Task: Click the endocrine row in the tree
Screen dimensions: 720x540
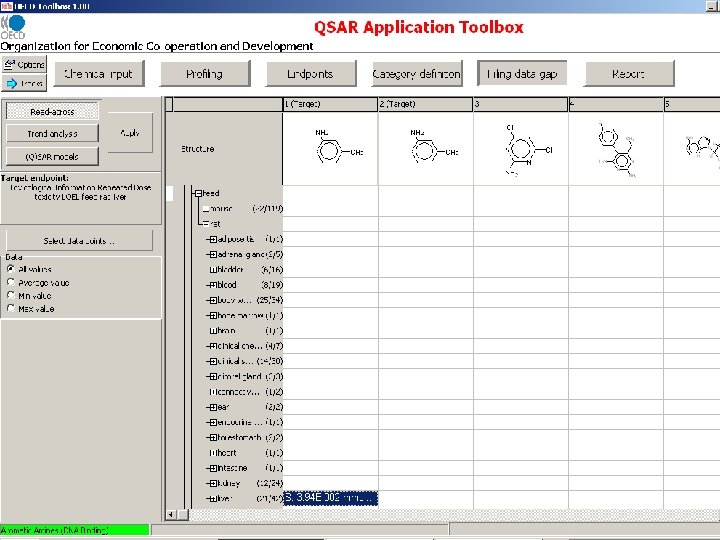Action: [245, 422]
